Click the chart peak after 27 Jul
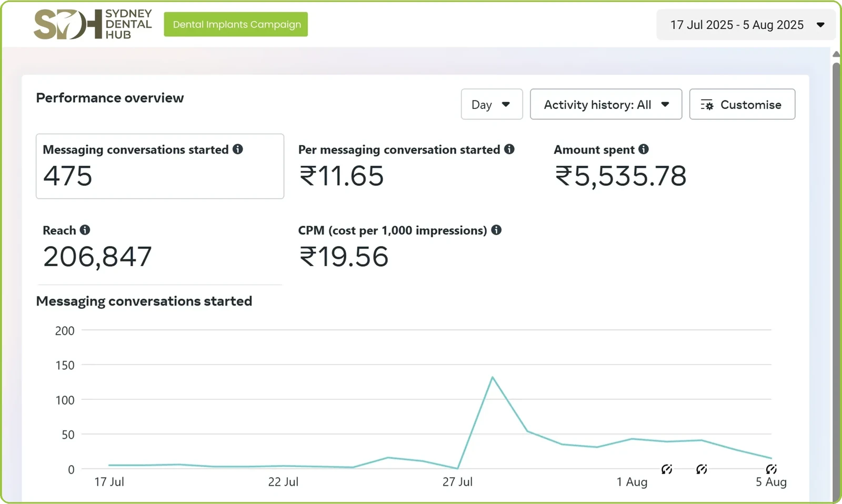 [x=492, y=377]
